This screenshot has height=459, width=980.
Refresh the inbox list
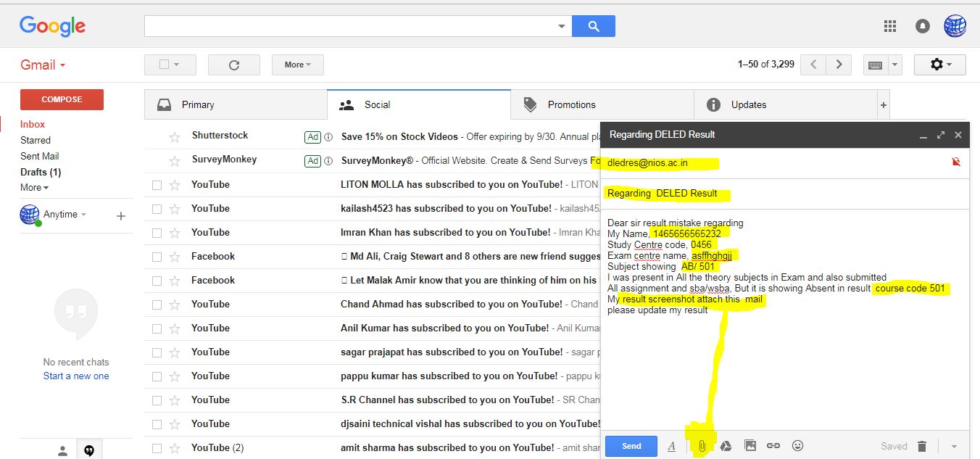[x=233, y=65]
